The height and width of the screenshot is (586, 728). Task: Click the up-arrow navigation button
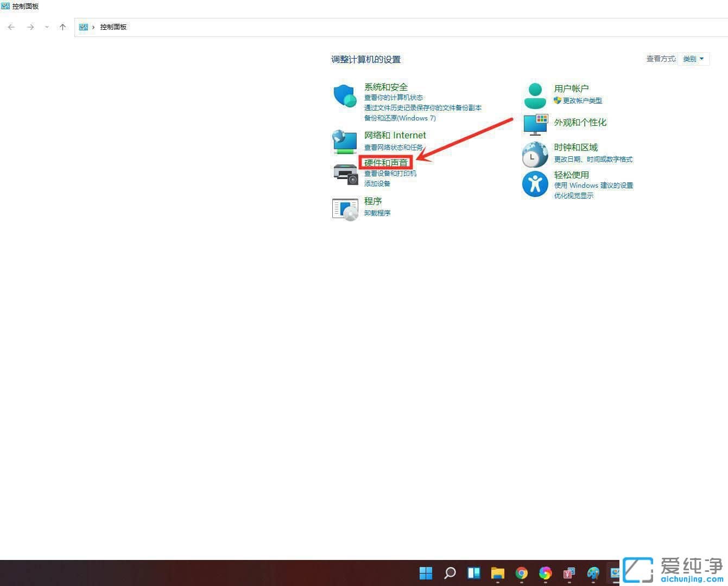(62, 27)
